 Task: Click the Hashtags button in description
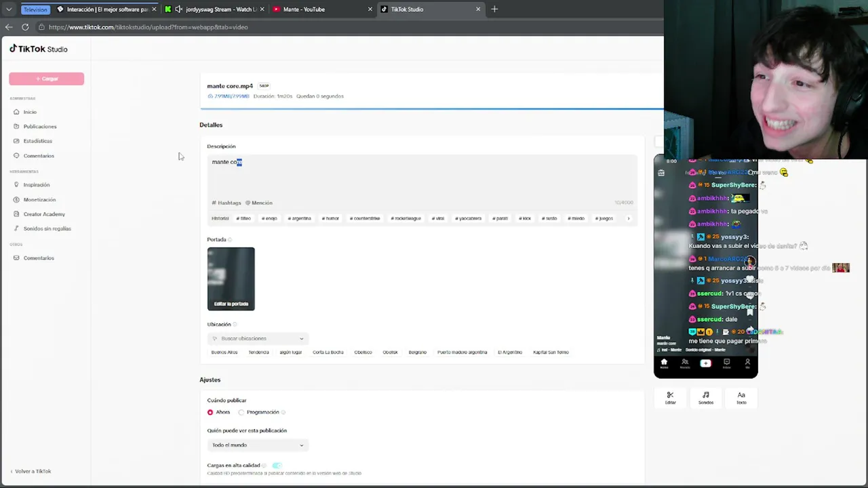tap(226, 203)
